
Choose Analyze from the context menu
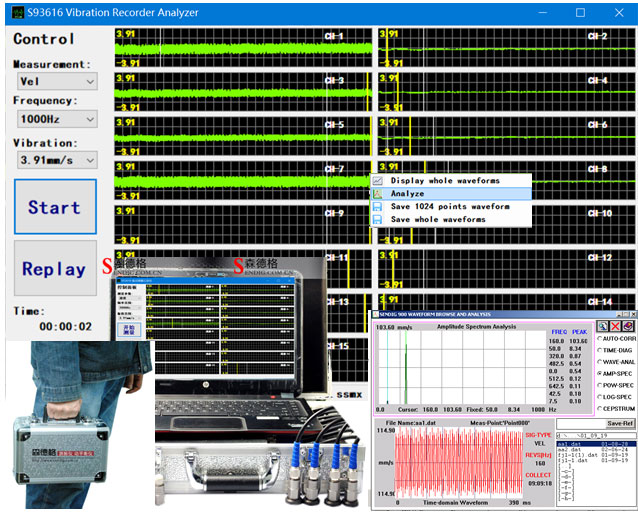[408, 194]
